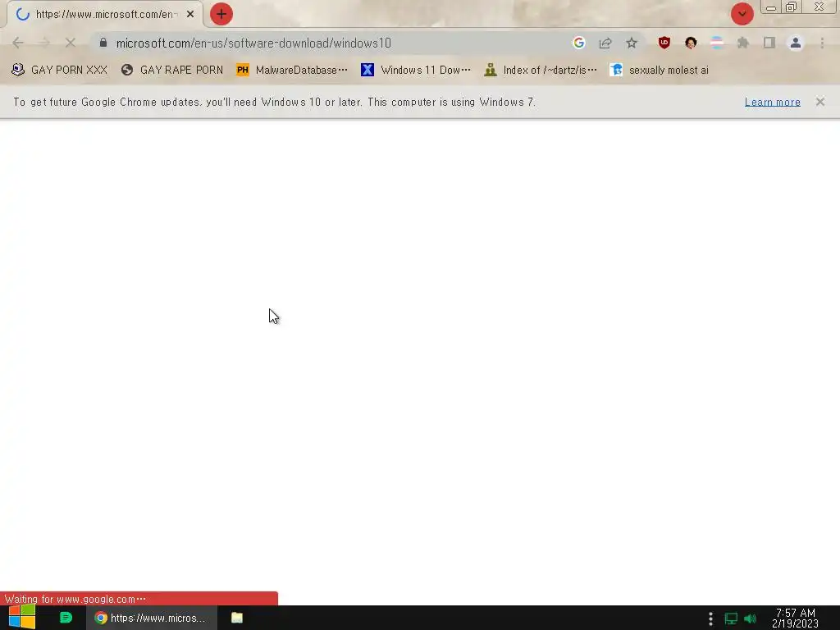Viewport: 840px width, 630px height.
Task: Open a new tab with the red plus button
Action: [221, 14]
